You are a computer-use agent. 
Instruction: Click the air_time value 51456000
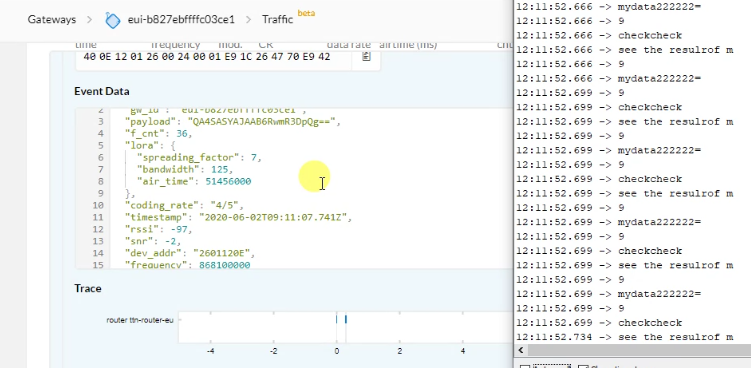pos(228,182)
